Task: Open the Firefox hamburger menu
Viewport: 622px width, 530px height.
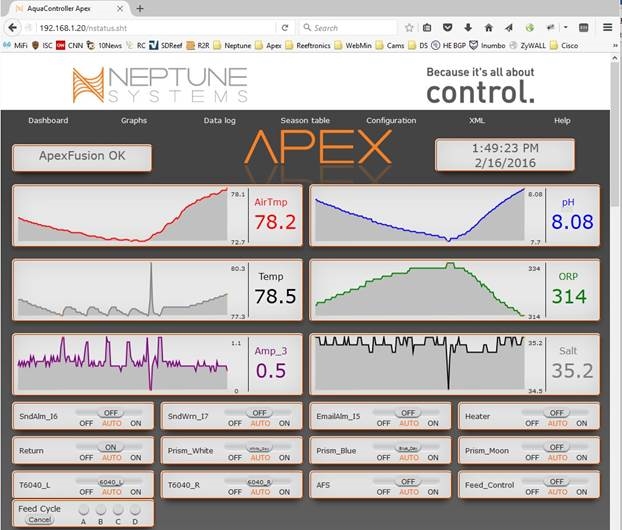Action: 607,27
